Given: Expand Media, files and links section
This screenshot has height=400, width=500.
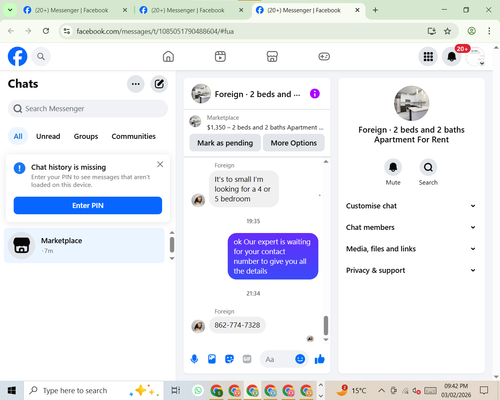Looking at the screenshot, I should [411, 249].
